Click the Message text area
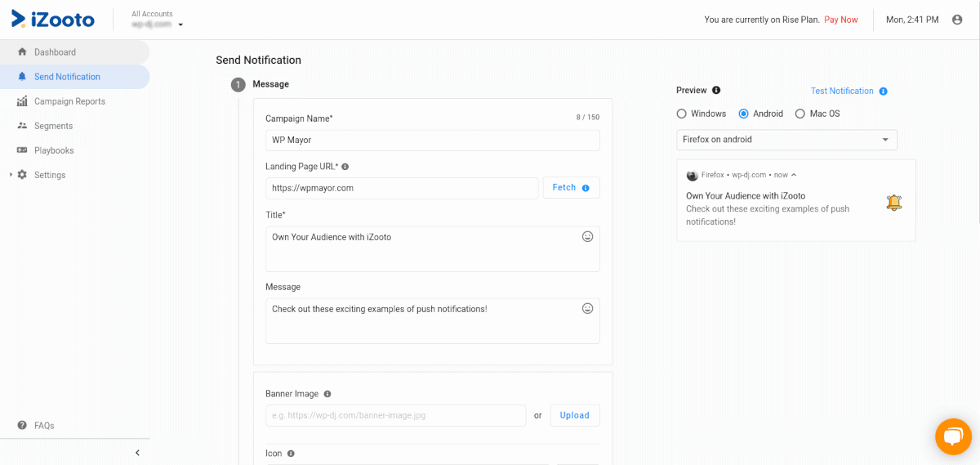 pos(433,321)
